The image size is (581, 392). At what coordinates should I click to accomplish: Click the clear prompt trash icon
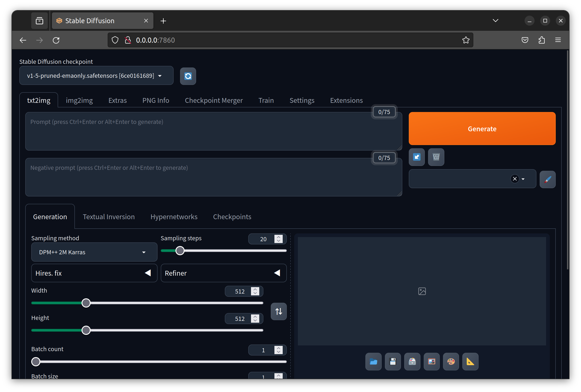pos(436,157)
